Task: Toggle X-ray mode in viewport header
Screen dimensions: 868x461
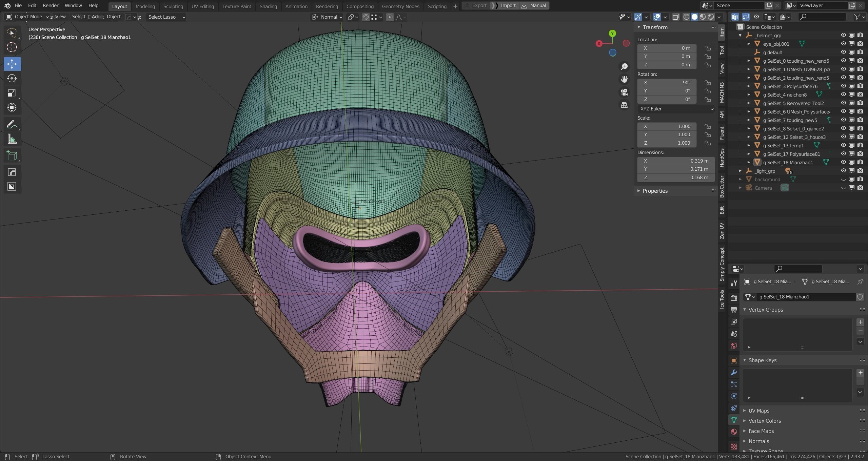Action: [x=675, y=17]
